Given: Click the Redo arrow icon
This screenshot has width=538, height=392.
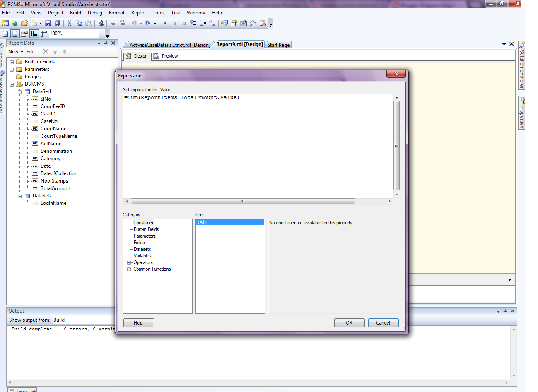Looking at the screenshot, I should (x=148, y=23).
